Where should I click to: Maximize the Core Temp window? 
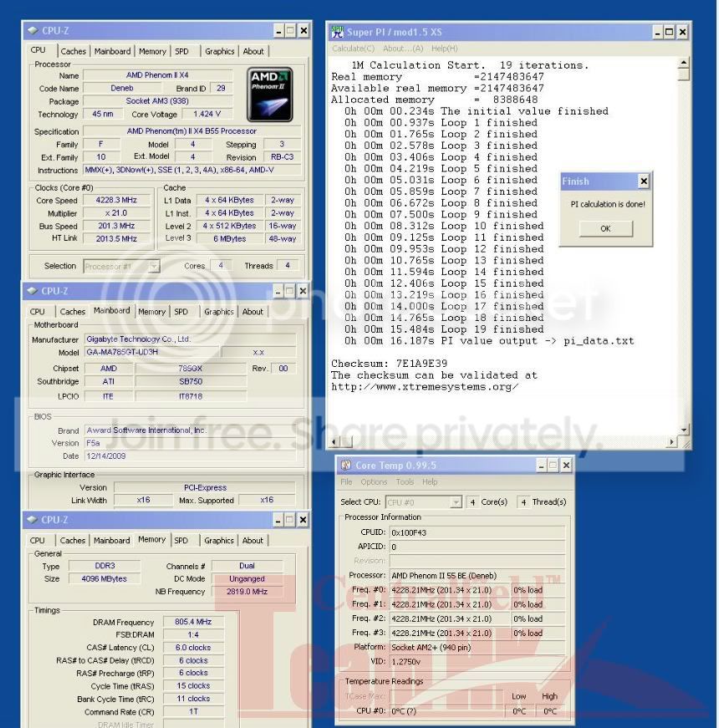[553, 465]
